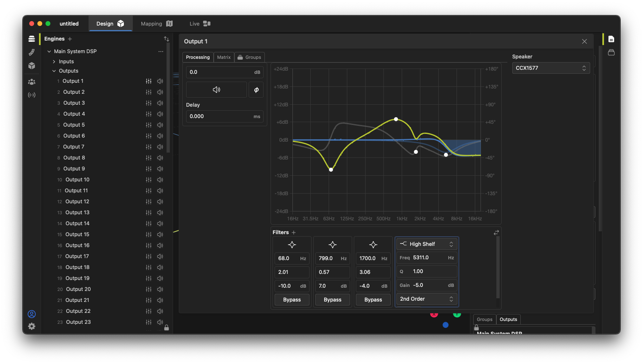Collapse the Main System DSP tree
Image resolution: width=643 pixels, height=364 pixels.
(x=49, y=52)
